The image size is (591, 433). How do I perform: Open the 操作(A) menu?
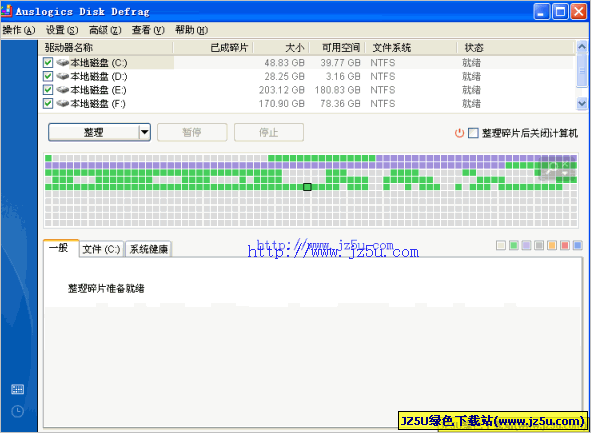[18, 30]
